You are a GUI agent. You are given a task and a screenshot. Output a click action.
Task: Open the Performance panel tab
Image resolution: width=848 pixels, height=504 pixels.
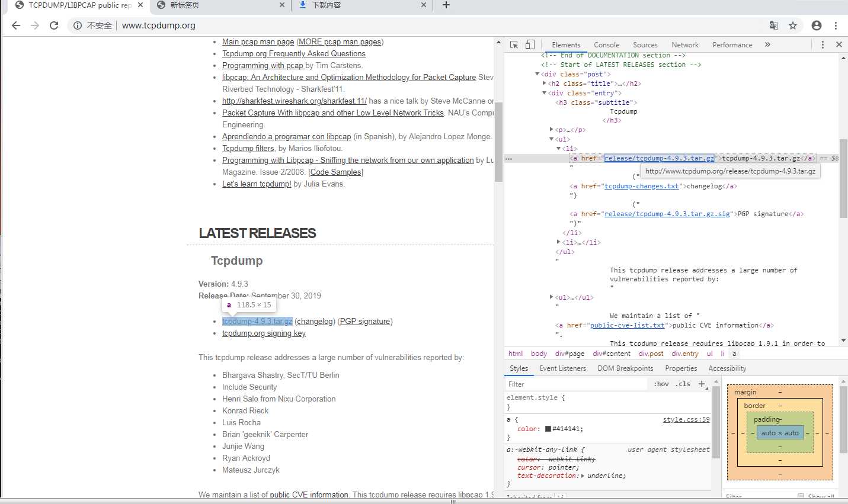pos(732,45)
